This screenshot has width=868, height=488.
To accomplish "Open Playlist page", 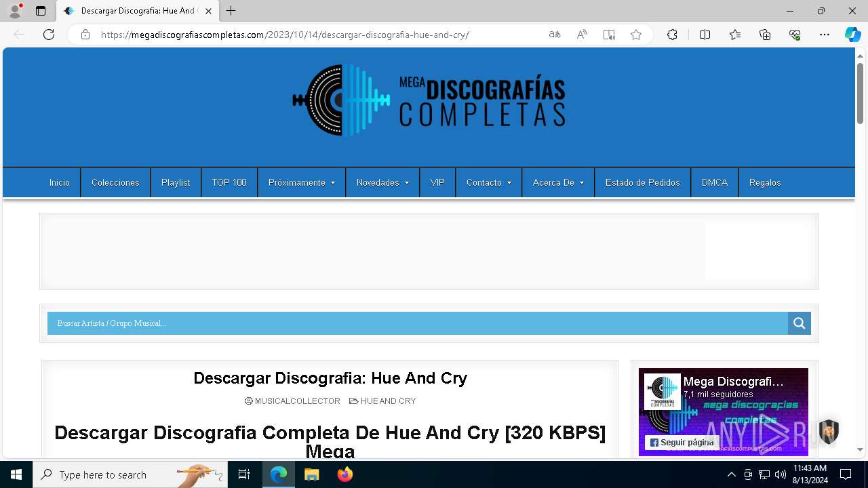I will 176,182.
